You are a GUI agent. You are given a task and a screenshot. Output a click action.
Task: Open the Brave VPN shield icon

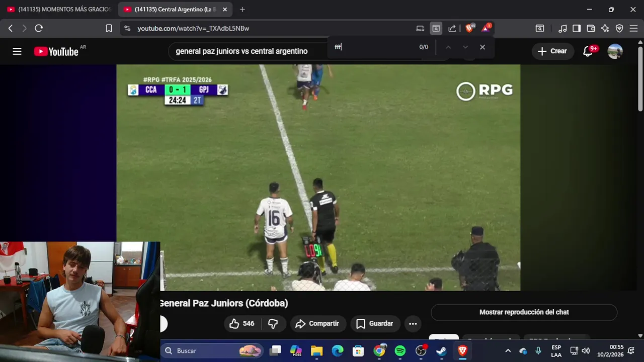[619, 29]
